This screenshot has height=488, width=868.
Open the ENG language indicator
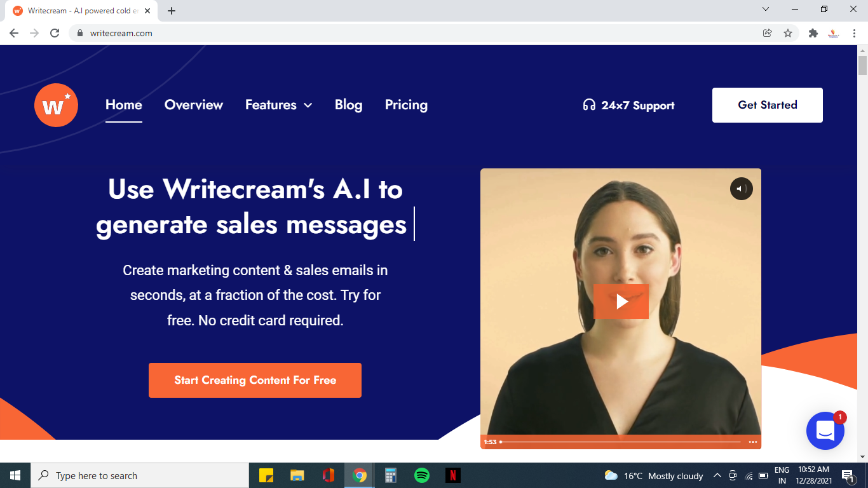point(782,475)
